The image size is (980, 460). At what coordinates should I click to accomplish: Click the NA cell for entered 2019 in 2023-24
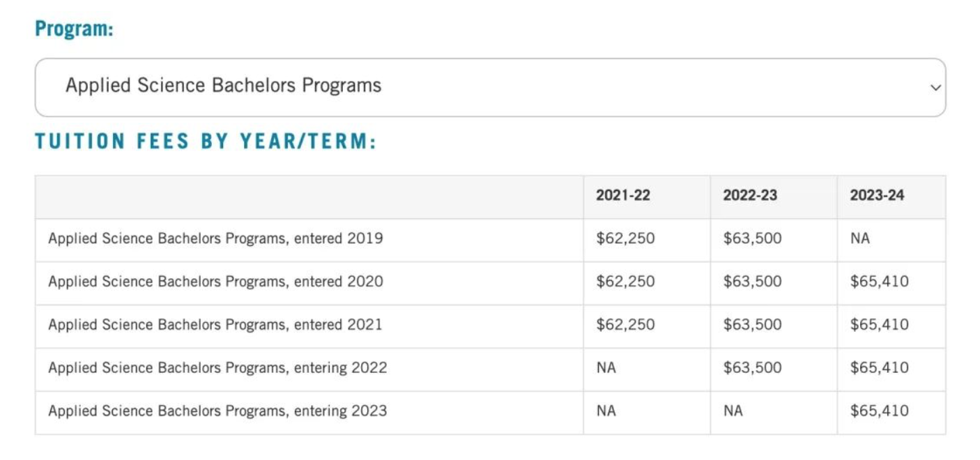(859, 238)
